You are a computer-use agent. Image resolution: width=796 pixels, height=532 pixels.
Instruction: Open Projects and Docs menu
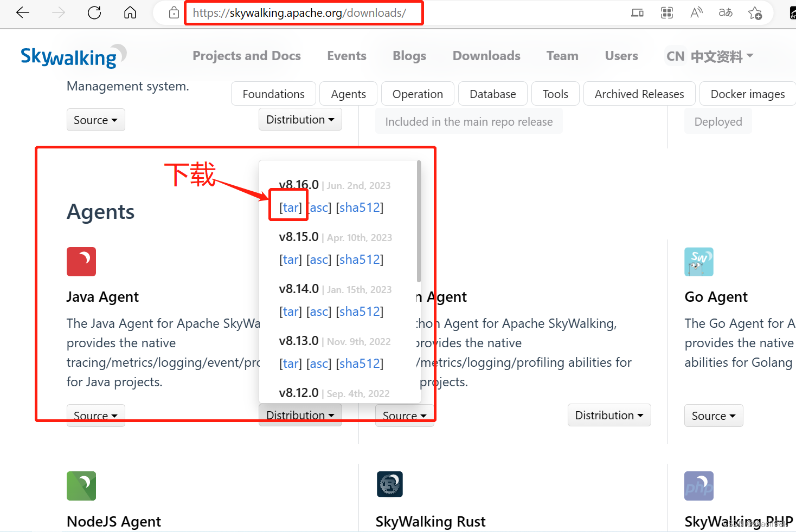[x=247, y=56]
